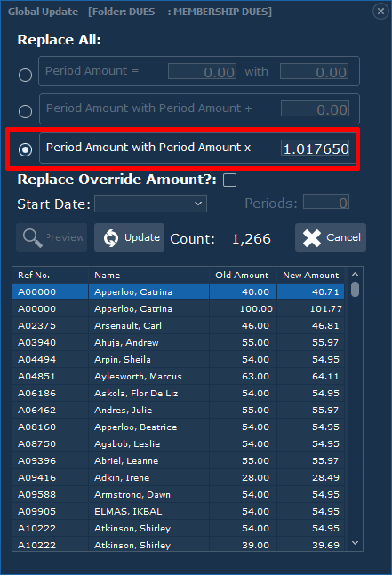This screenshot has width=392, height=575.
Task: Click the scrollbar down arrow in list
Action: [355, 543]
